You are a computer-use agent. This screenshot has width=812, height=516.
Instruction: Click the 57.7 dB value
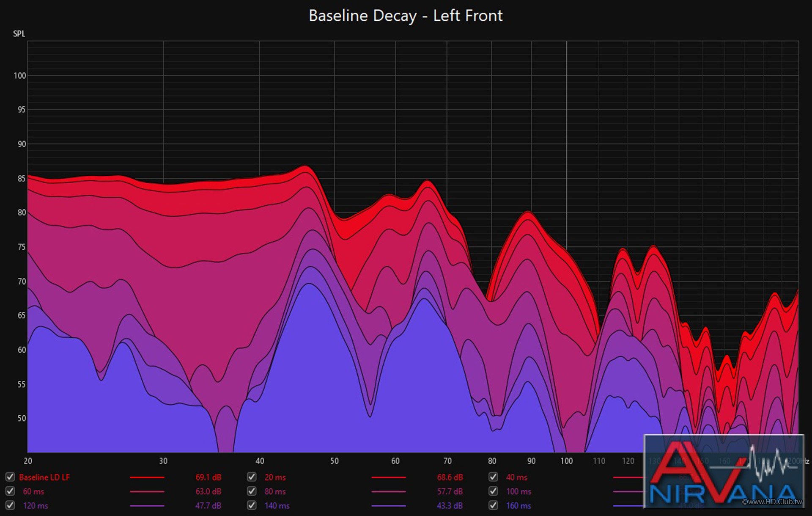point(450,491)
